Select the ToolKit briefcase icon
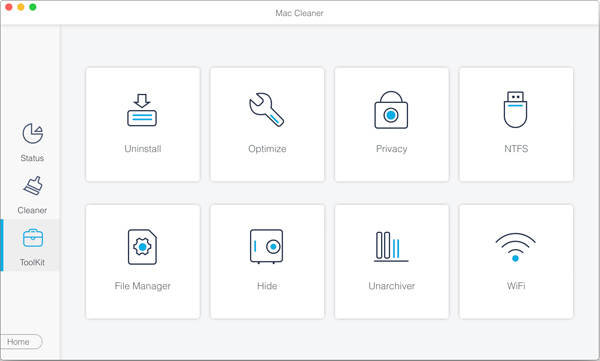This screenshot has height=361, width=600. (x=33, y=238)
